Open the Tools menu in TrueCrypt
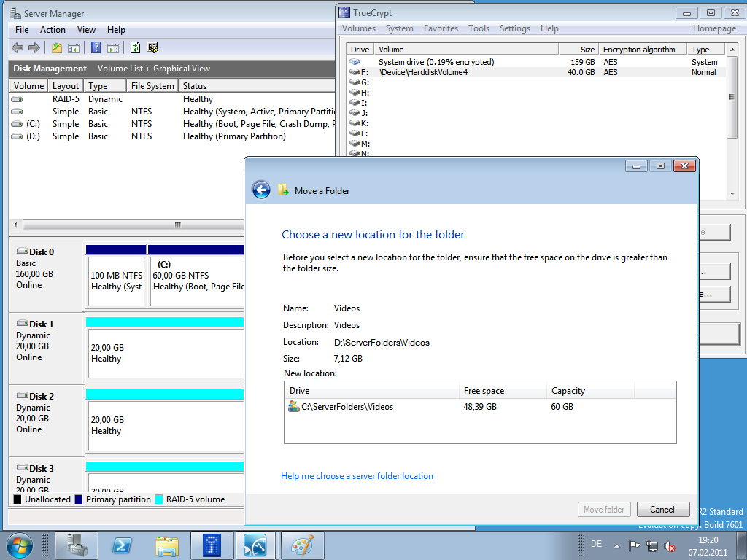 click(479, 28)
